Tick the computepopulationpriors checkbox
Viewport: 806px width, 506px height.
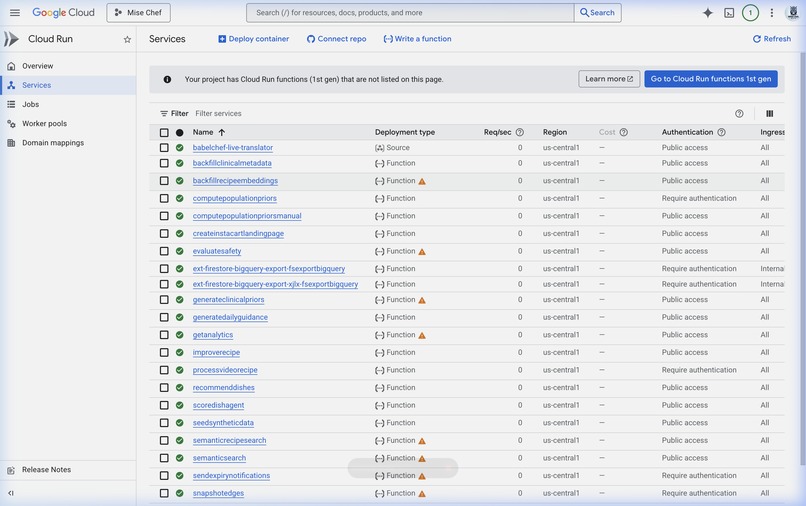(164, 198)
